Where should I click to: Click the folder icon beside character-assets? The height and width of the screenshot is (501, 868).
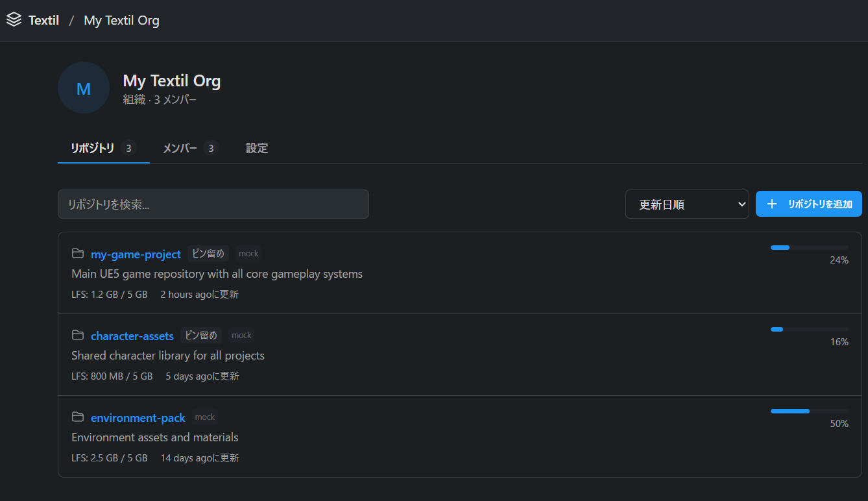coord(78,336)
